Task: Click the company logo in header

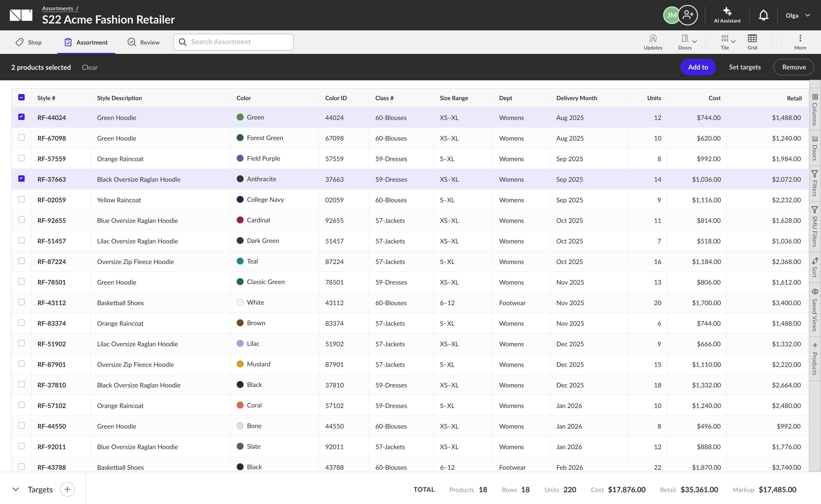Action: (21, 15)
